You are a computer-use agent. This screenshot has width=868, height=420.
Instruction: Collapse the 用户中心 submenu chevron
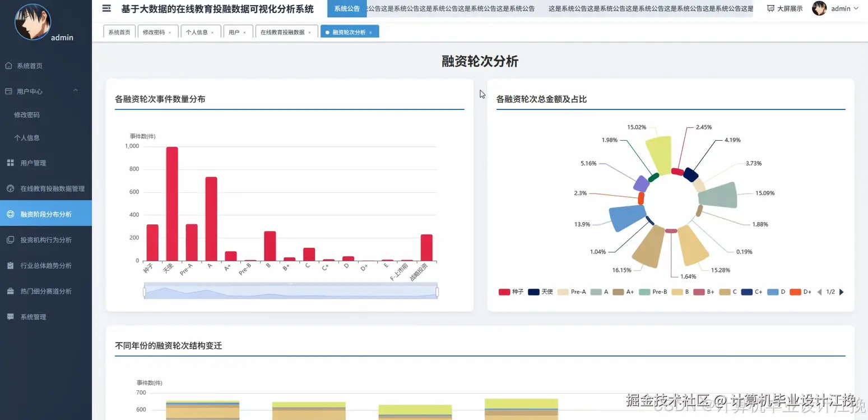point(76,91)
